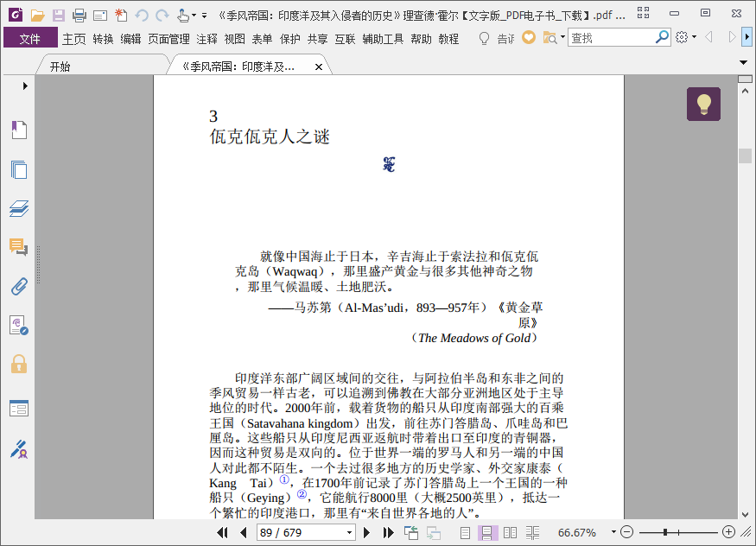Click the orange heart favorite icon

click(529, 37)
